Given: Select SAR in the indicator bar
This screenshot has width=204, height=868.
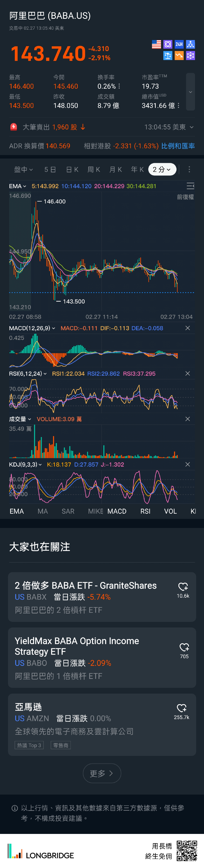Looking at the screenshot, I should (68, 511).
